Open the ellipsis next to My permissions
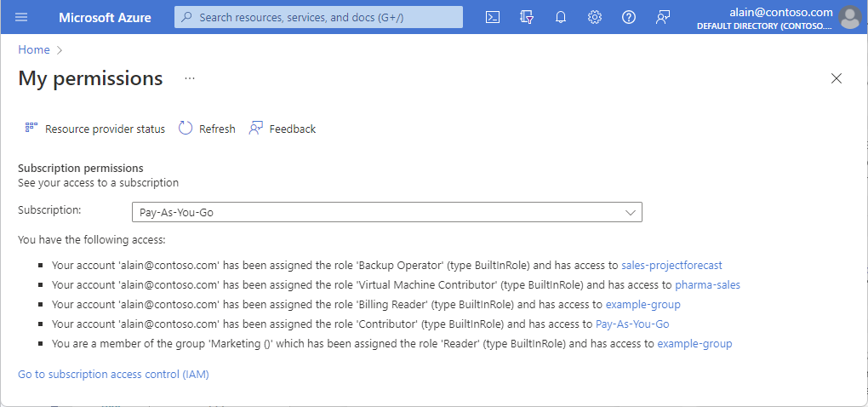The height and width of the screenshot is (407, 868). 190,78
